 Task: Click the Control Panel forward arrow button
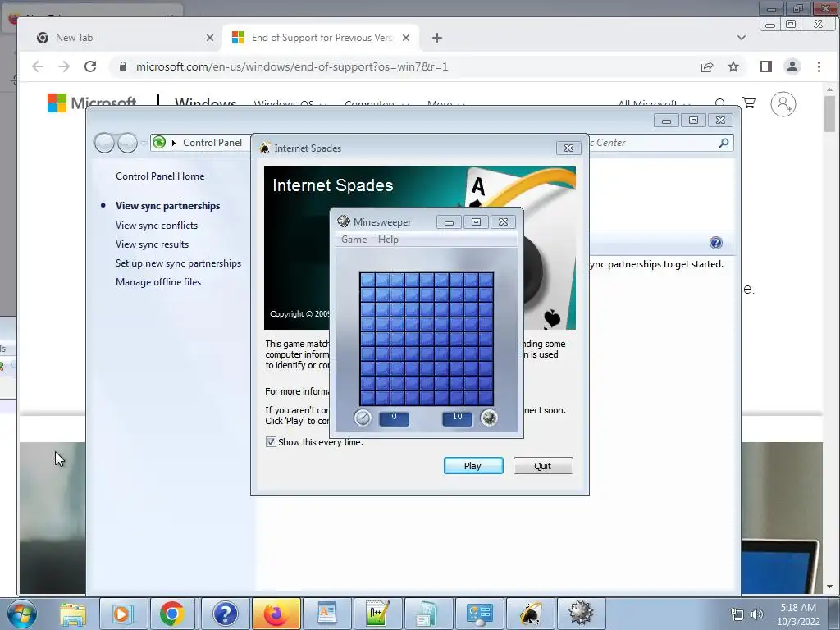[x=127, y=143]
